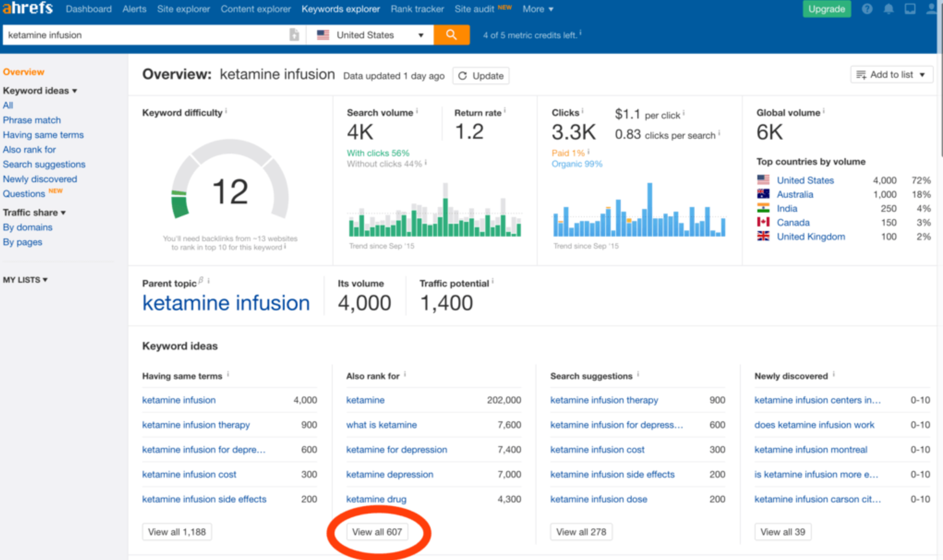Screen dimensions: 943x560
Task: Expand the More menu in the navigation
Action: [x=538, y=9]
